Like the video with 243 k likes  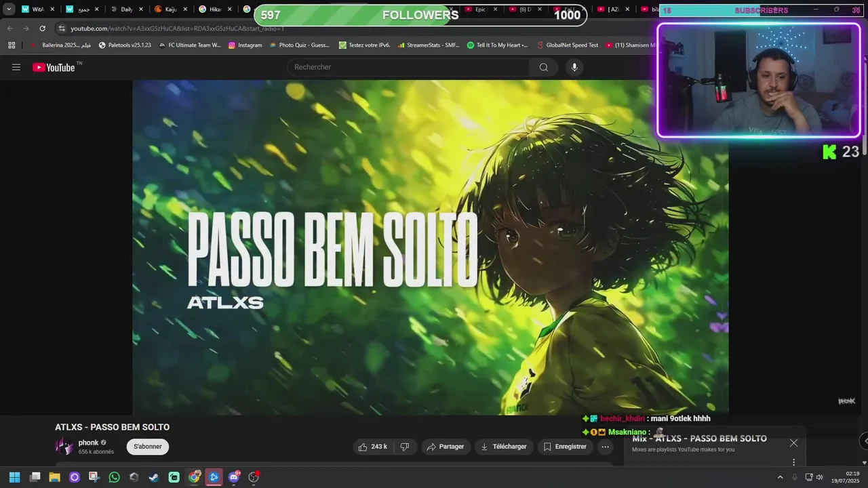tap(372, 447)
